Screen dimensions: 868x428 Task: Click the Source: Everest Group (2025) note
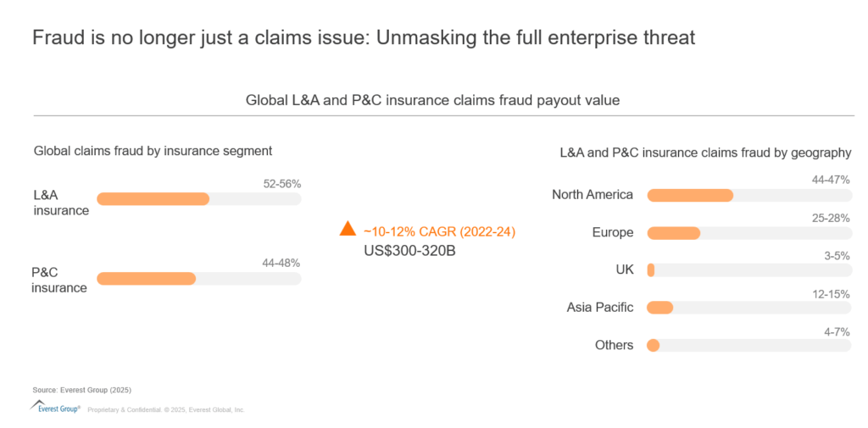(x=82, y=390)
